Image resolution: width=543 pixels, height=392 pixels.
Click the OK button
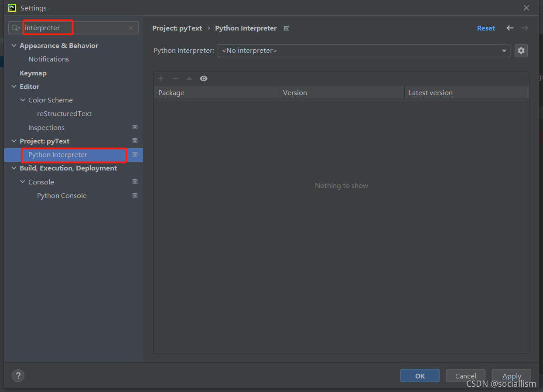[x=420, y=376]
